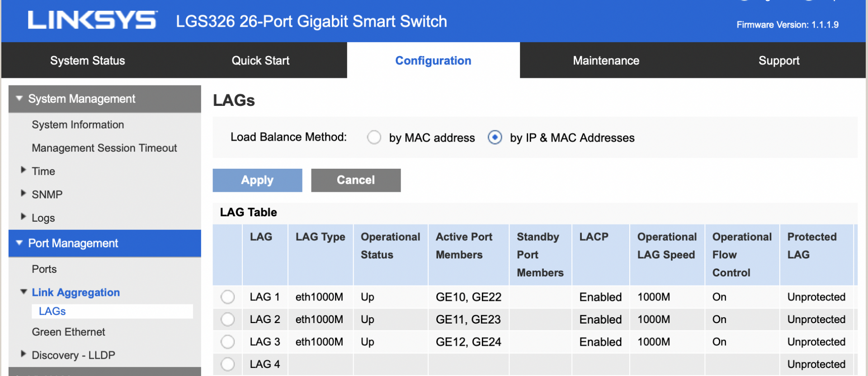Click the LAG 4 'Unprotected' cell
The width and height of the screenshot is (868, 376).
coord(816,364)
